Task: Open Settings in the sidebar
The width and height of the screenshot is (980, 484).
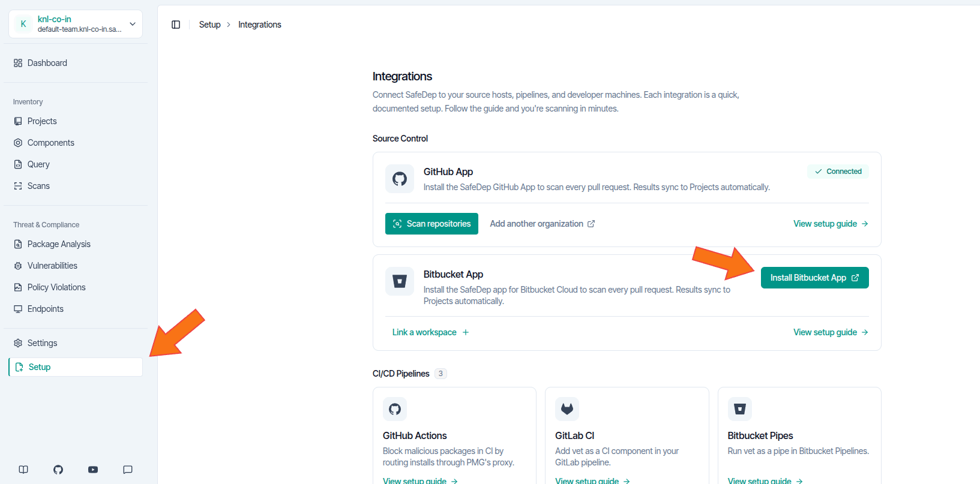Action: [76, 343]
